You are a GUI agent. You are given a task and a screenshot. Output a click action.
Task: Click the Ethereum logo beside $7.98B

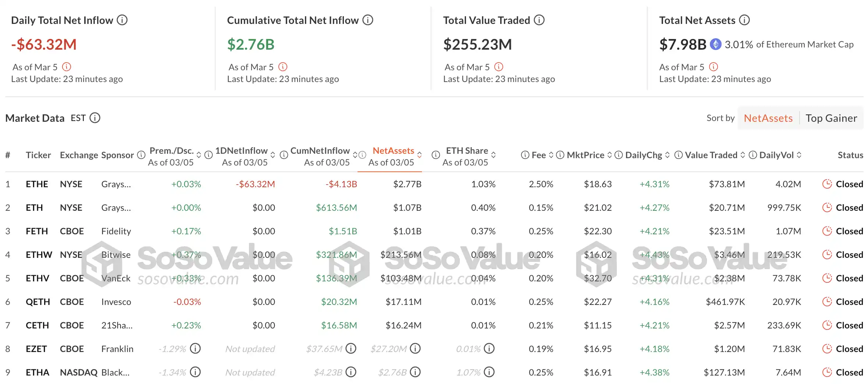click(x=715, y=45)
